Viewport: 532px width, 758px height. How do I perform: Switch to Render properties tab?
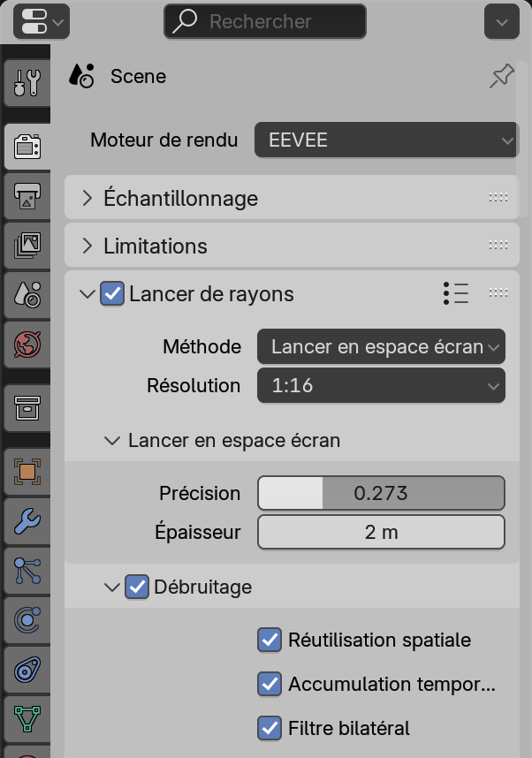coord(27,147)
